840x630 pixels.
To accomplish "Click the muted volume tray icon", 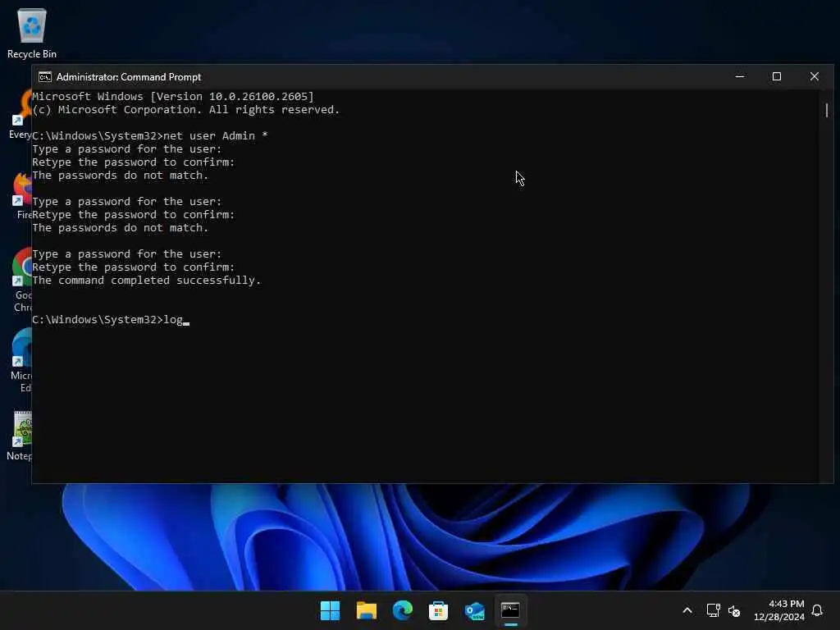I will tap(734, 610).
